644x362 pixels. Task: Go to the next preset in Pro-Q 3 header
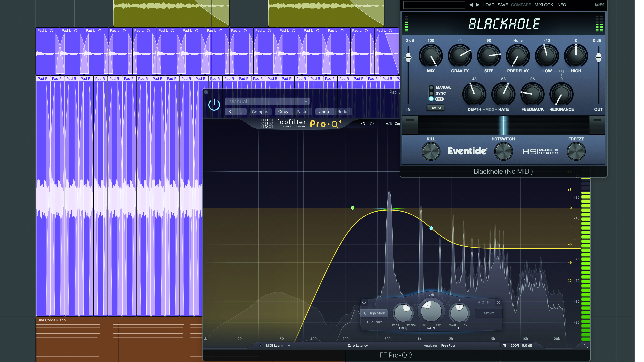pyautogui.click(x=241, y=112)
